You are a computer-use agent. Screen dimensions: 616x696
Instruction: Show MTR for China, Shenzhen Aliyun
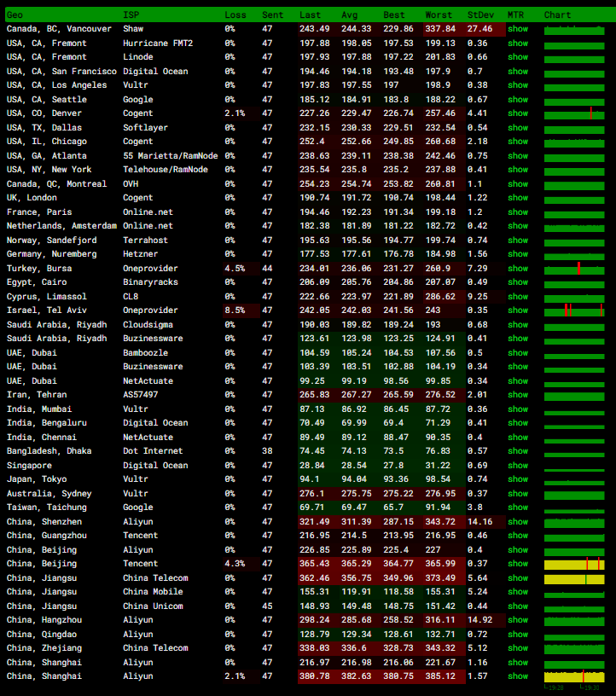click(x=518, y=521)
